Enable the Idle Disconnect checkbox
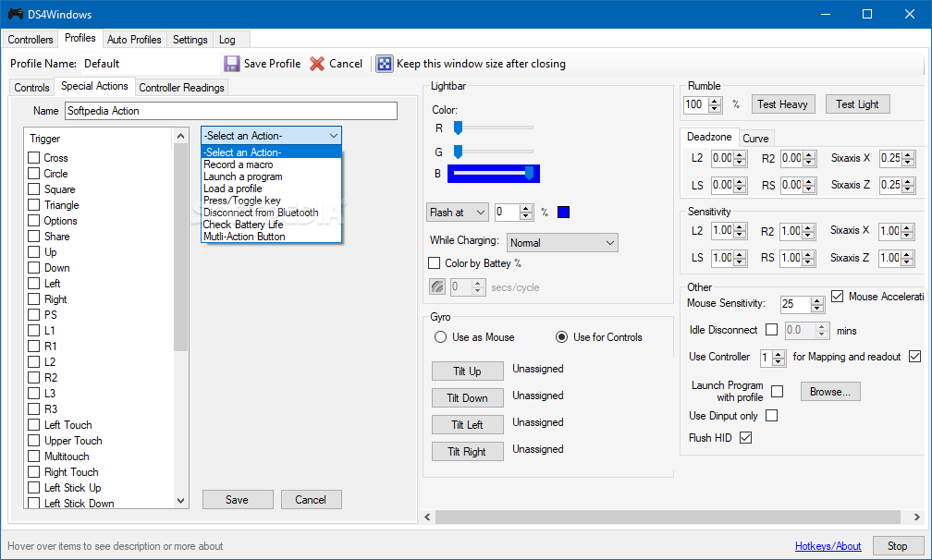Image resolution: width=932 pixels, height=560 pixels. [x=771, y=330]
